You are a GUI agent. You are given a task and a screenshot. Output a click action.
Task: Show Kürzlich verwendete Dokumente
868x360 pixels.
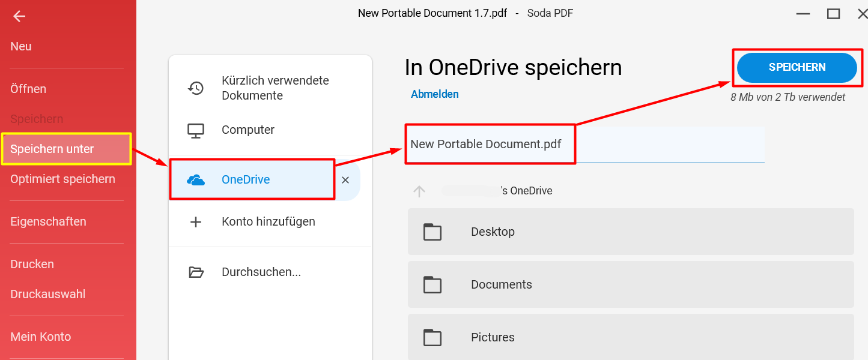tap(275, 88)
